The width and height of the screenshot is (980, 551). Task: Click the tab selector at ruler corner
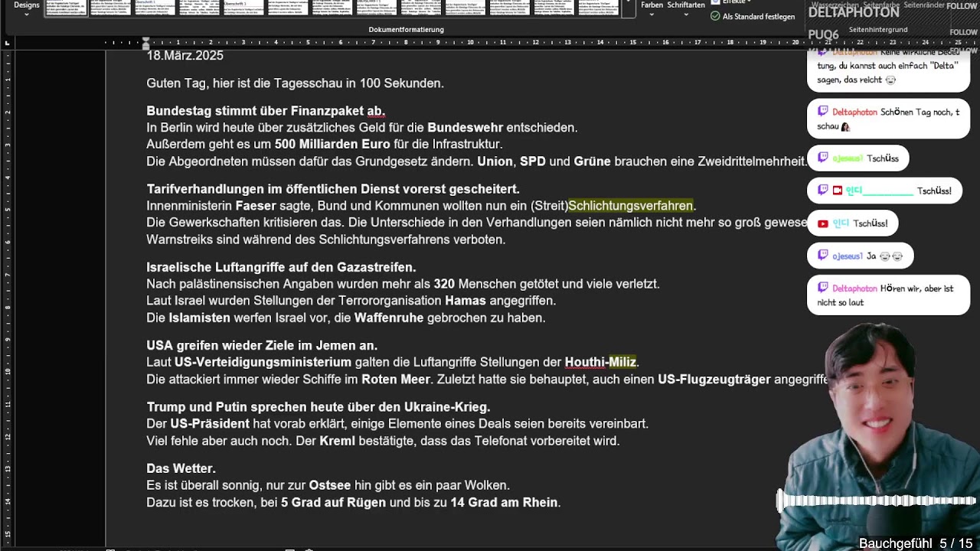(8, 42)
